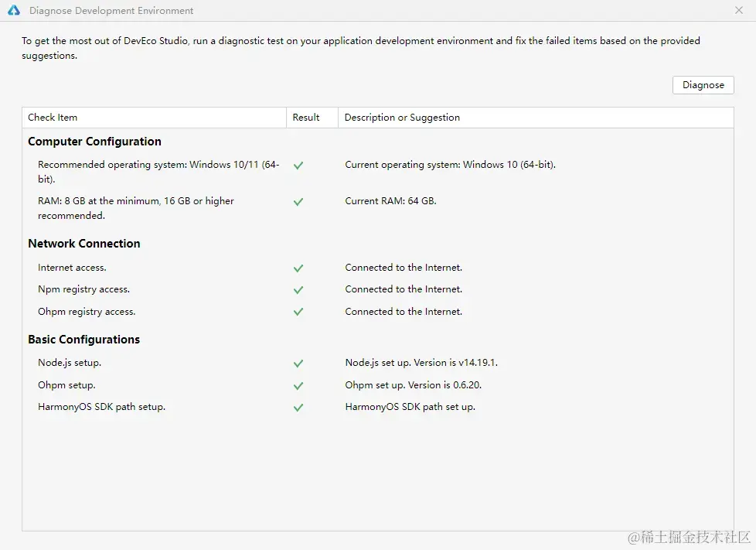Viewport: 756px width, 550px height.
Task: Click the Ohpm setup check mark
Action: pyautogui.click(x=298, y=386)
